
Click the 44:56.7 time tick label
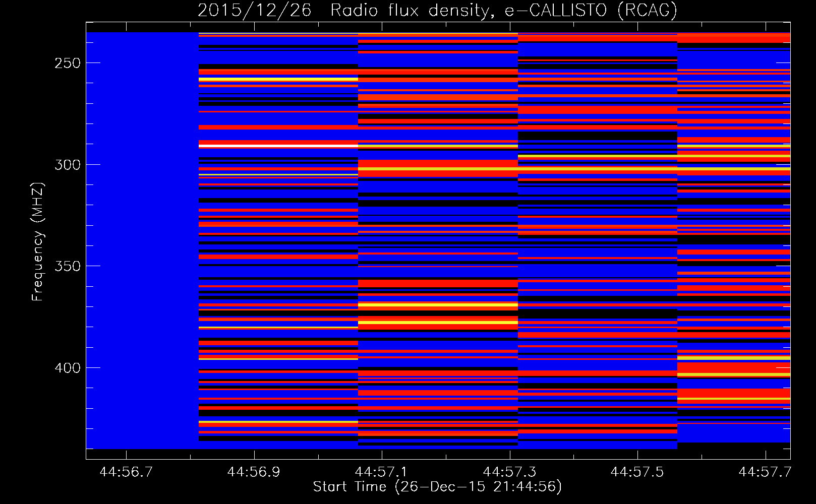click(126, 472)
